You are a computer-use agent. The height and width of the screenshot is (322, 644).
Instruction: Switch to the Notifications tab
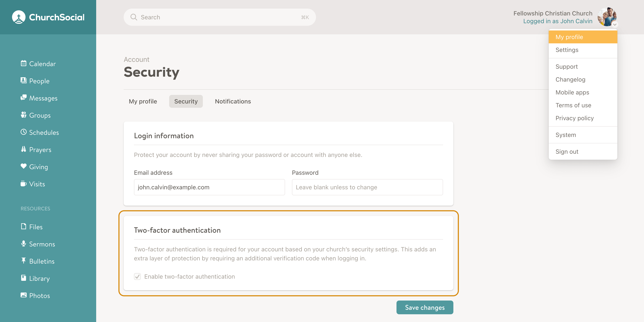[233, 101]
